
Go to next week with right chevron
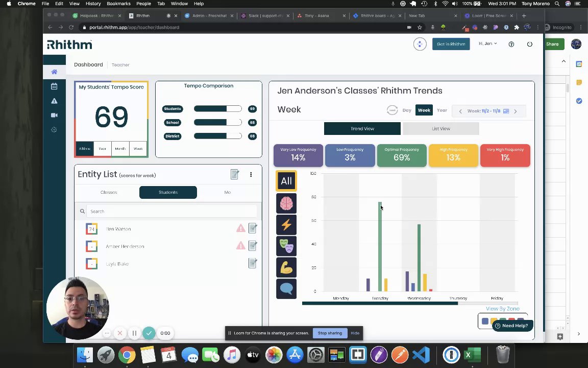(x=515, y=111)
